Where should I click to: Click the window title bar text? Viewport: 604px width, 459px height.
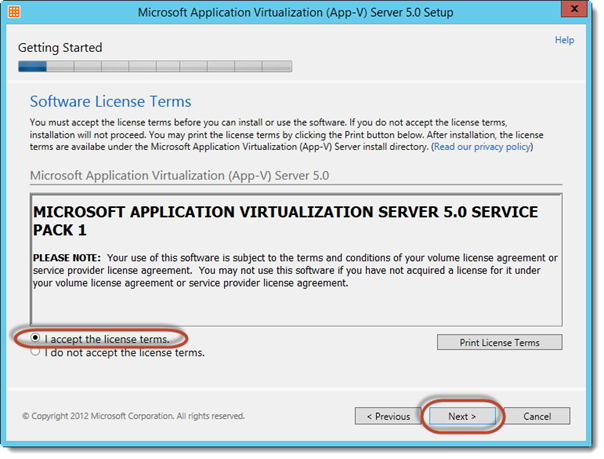tap(295, 12)
